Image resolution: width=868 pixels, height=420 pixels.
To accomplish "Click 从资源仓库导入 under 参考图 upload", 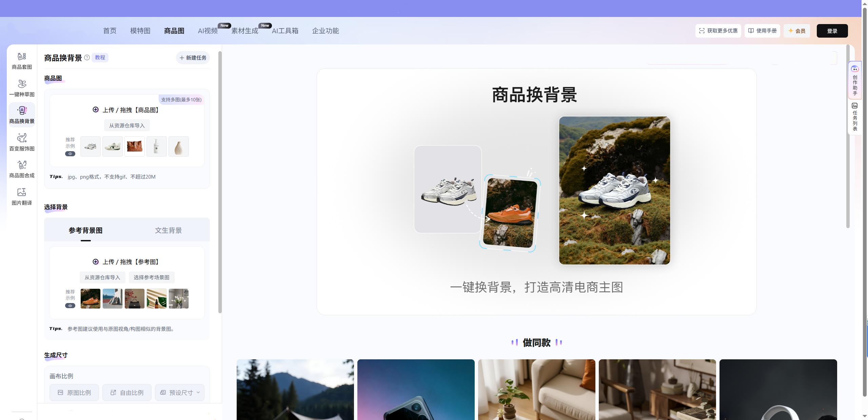I will tap(102, 277).
